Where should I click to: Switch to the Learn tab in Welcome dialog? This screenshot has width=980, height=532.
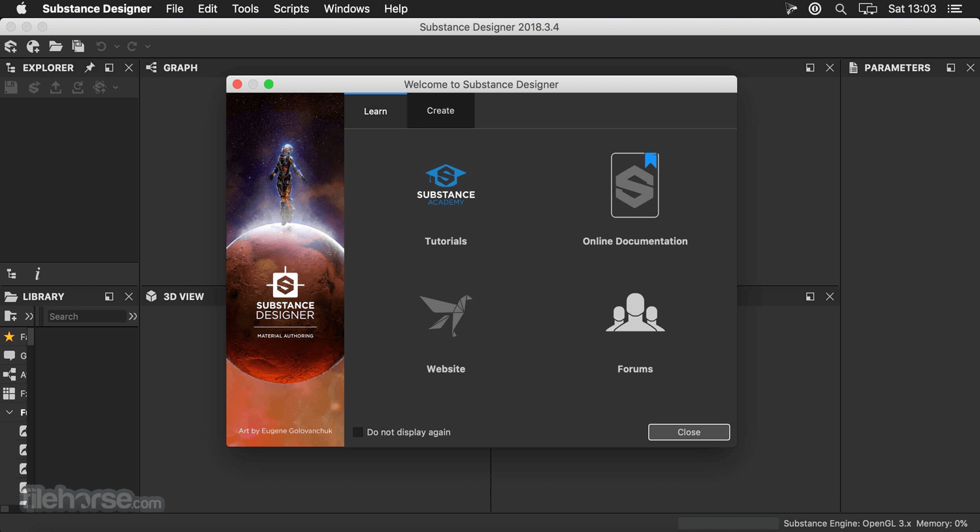(376, 111)
